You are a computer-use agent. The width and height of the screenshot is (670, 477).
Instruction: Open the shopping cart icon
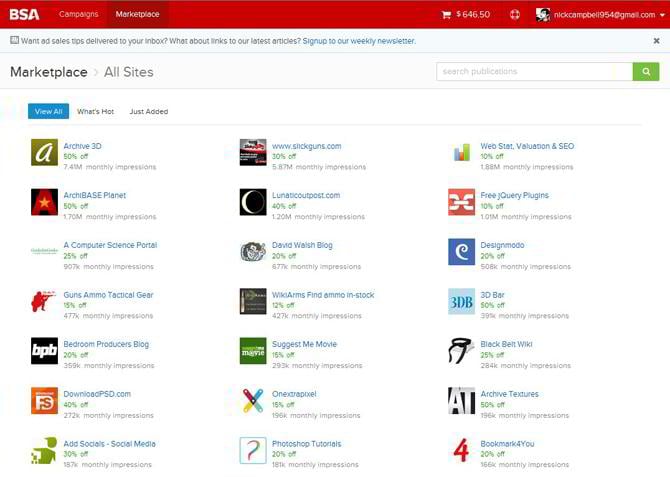click(446, 15)
